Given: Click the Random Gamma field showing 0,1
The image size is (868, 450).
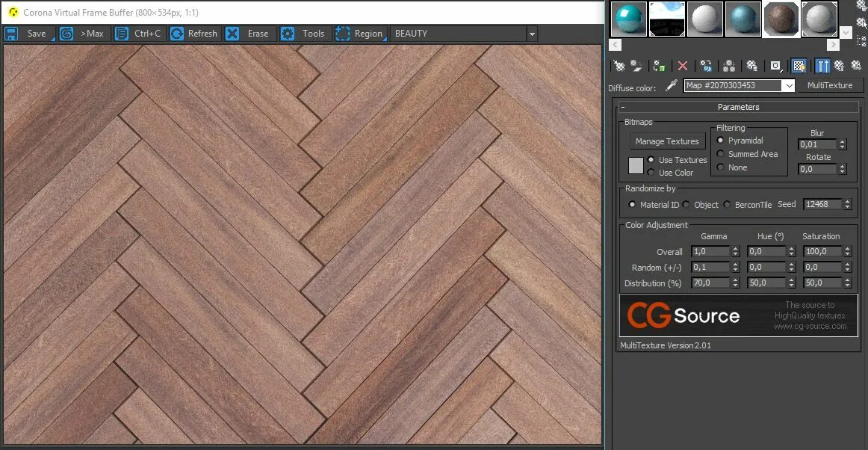Looking at the screenshot, I should [711, 267].
